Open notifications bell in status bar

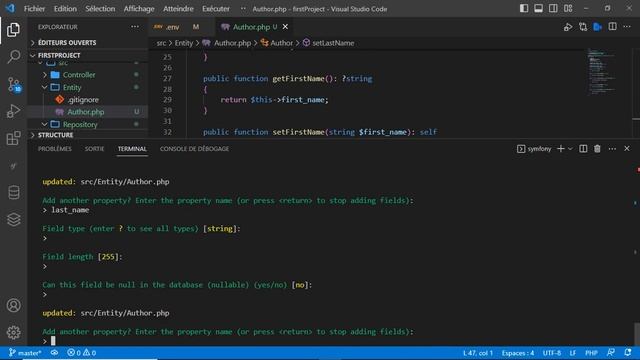628,352
